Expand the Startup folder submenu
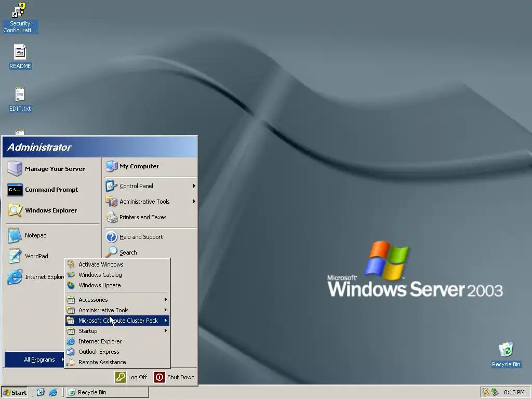This screenshot has height=399, width=532. coord(117,331)
